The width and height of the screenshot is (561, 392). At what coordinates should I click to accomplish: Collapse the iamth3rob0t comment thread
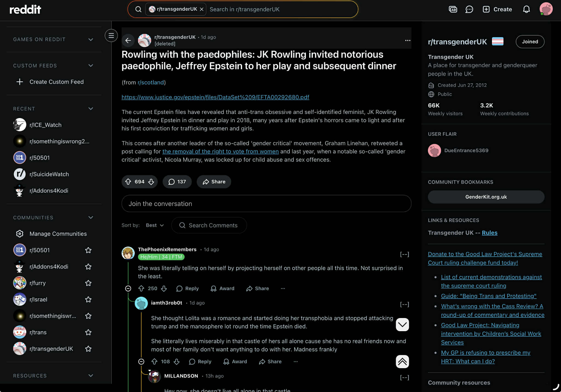click(x=141, y=362)
